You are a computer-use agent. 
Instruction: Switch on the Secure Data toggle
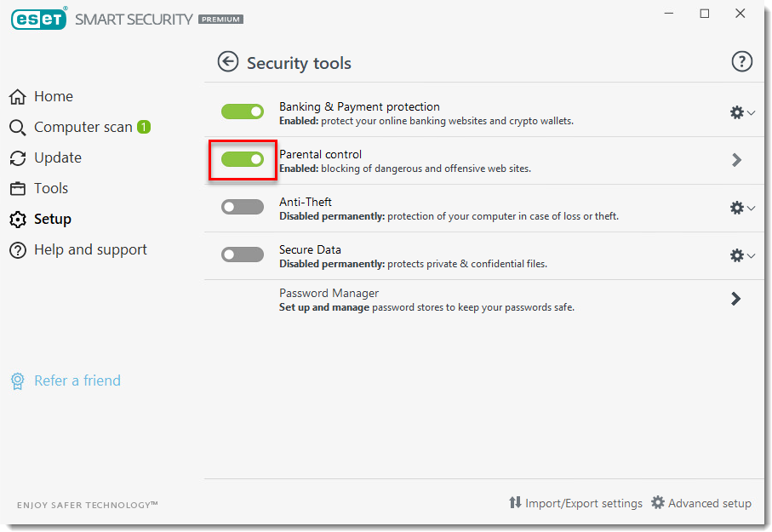pyautogui.click(x=243, y=255)
